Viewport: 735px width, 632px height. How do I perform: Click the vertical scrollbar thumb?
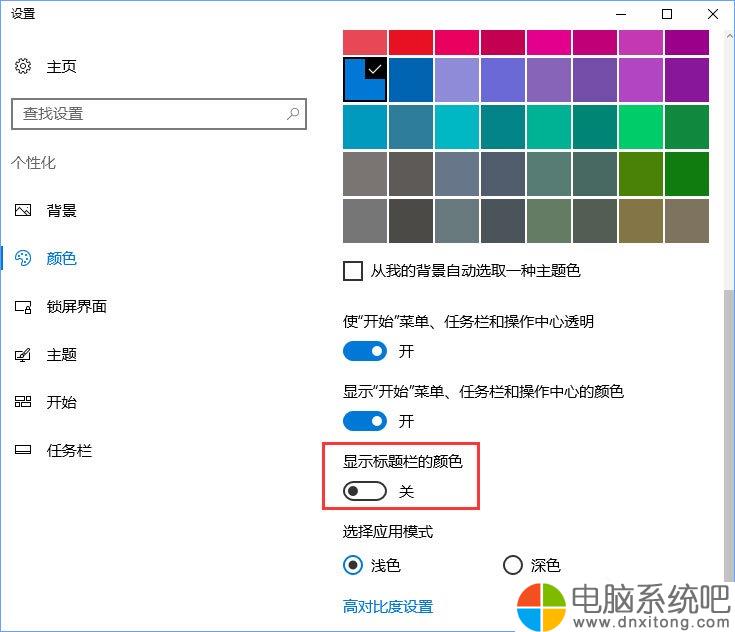coord(729,436)
